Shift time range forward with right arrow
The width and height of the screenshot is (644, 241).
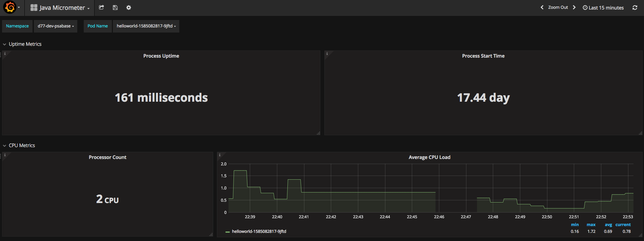pyautogui.click(x=574, y=7)
